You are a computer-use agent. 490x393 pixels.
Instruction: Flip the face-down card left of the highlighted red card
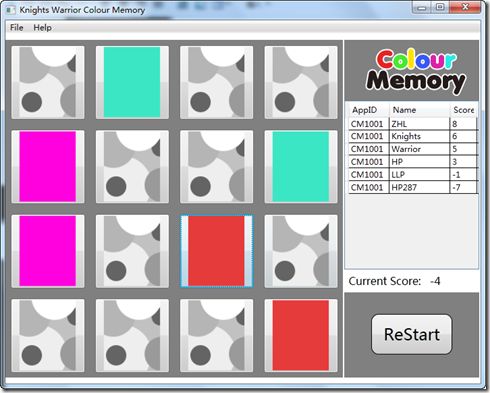(x=132, y=251)
